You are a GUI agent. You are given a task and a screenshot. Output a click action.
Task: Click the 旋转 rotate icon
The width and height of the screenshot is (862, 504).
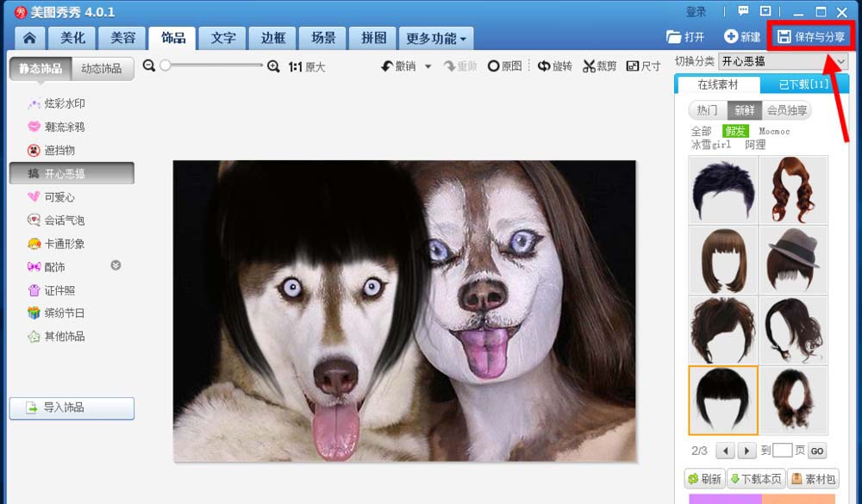[x=555, y=65]
